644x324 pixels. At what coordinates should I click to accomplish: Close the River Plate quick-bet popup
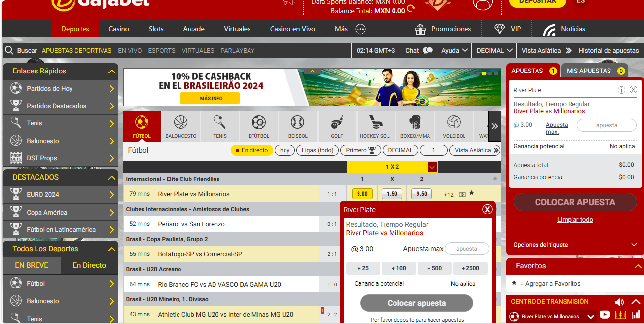[x=487, y=209]
